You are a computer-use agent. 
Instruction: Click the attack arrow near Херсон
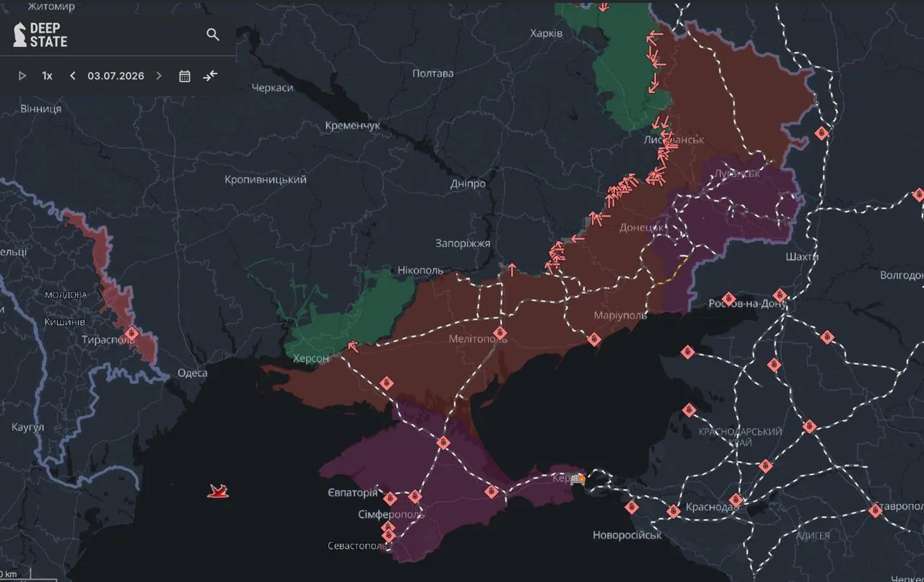pyautogui.click(x=352, y=347)
